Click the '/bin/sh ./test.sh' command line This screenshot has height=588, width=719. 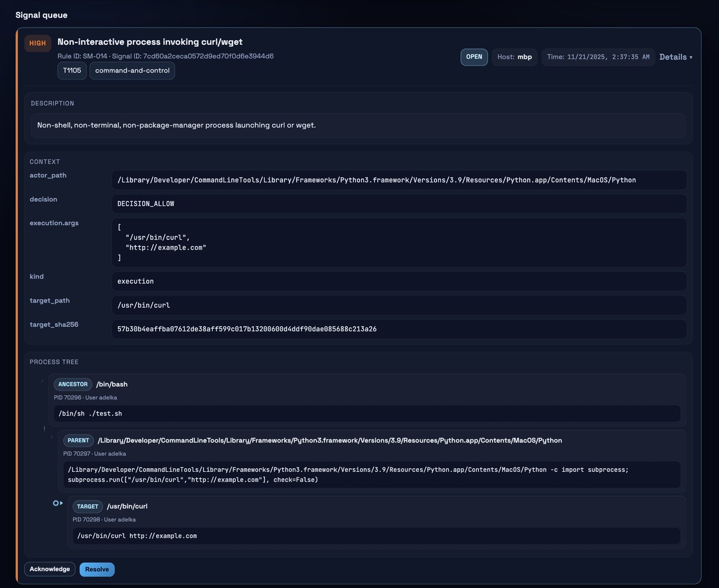click(367, 413)
